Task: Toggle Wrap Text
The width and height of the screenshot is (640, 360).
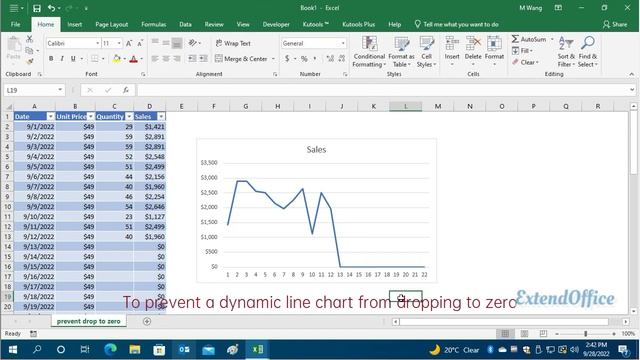Action: click(x=233, y=43)
